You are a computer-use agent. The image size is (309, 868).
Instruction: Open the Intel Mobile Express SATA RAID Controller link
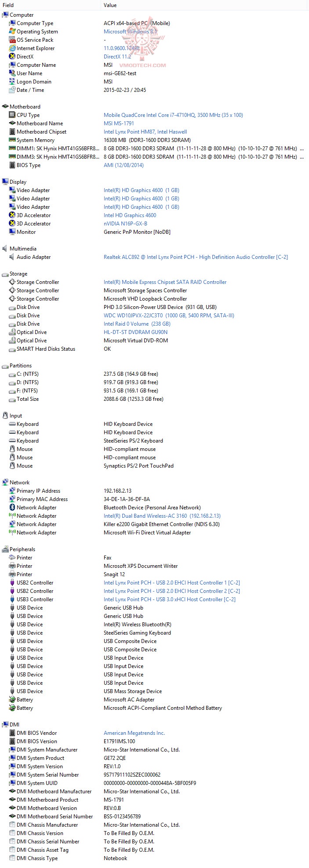click(165, 282)
